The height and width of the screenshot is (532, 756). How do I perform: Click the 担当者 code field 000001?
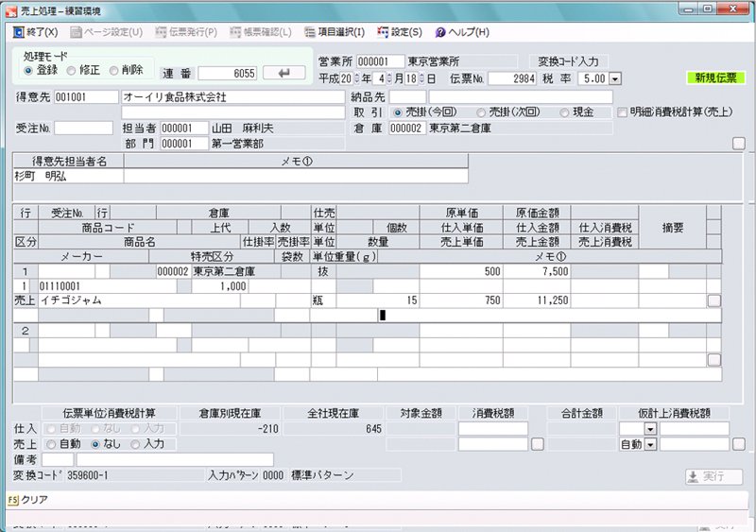coord(184,129)
